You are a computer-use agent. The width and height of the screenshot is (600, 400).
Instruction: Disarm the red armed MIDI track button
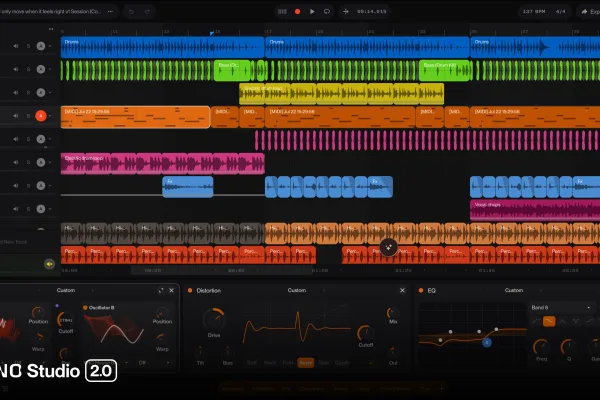(x=41, y=116)
